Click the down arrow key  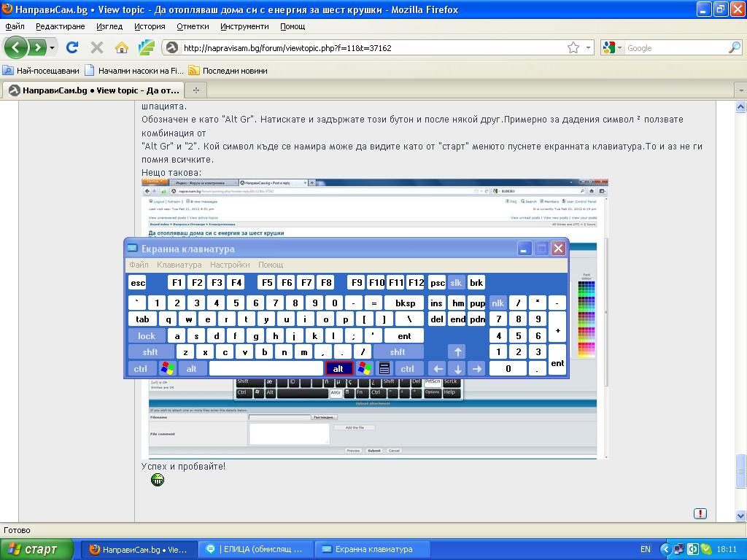pyautogui.click(x=458, y=368)
